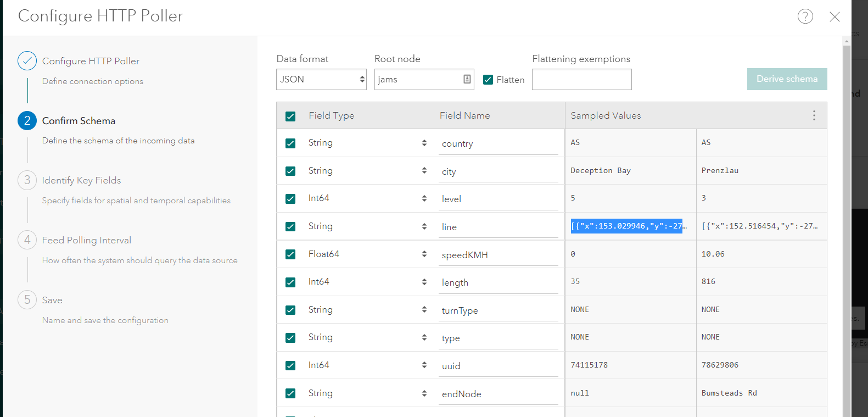The height and width of the screenshot is (417, 868).
Task: Select the Identify Key Fields step
Action: click(x=81, y=180)
